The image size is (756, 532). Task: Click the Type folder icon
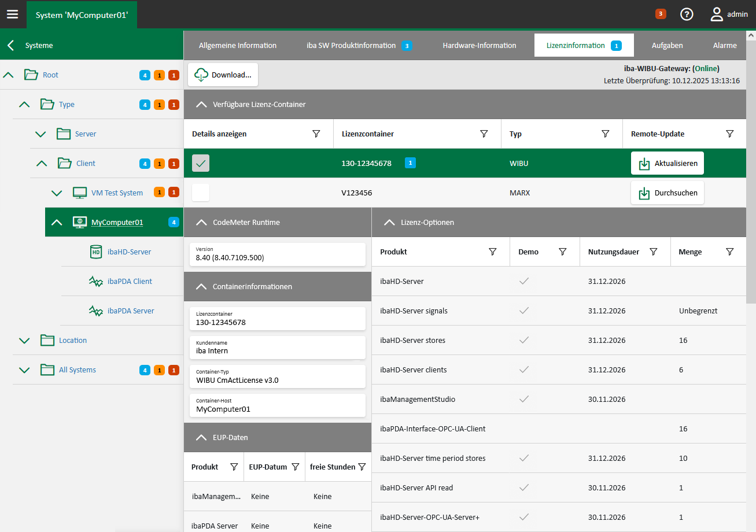pos(47,104)
